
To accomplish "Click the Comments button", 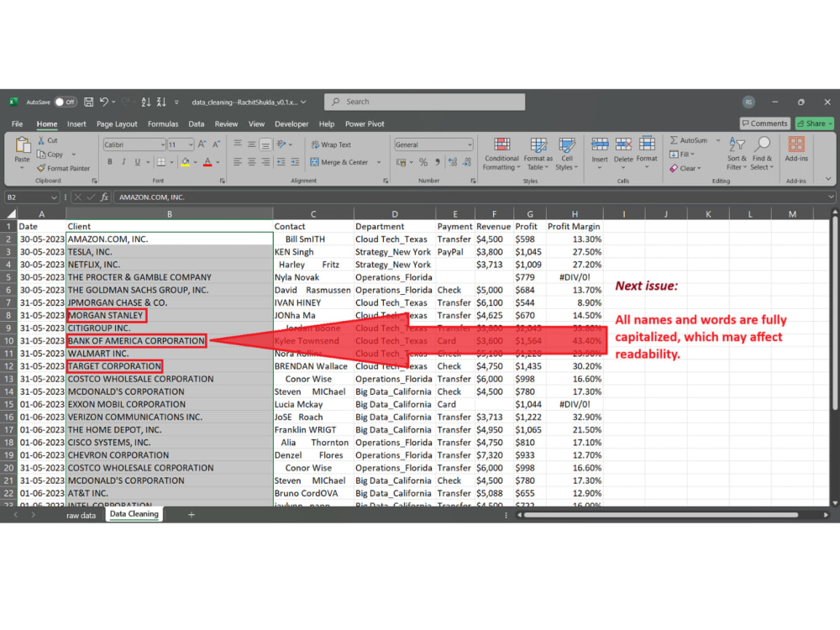I will click(x=764, y=123).
